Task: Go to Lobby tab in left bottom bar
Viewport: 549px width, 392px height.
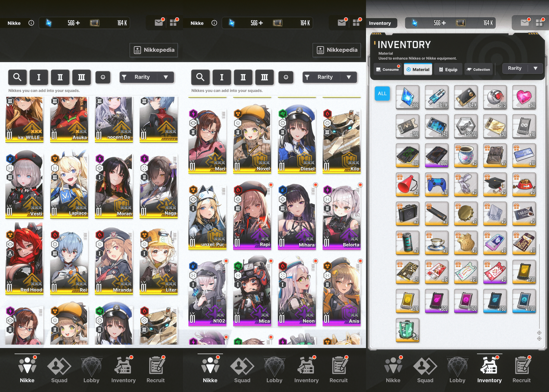Action: pyautogui.click(x=91, y=370)
